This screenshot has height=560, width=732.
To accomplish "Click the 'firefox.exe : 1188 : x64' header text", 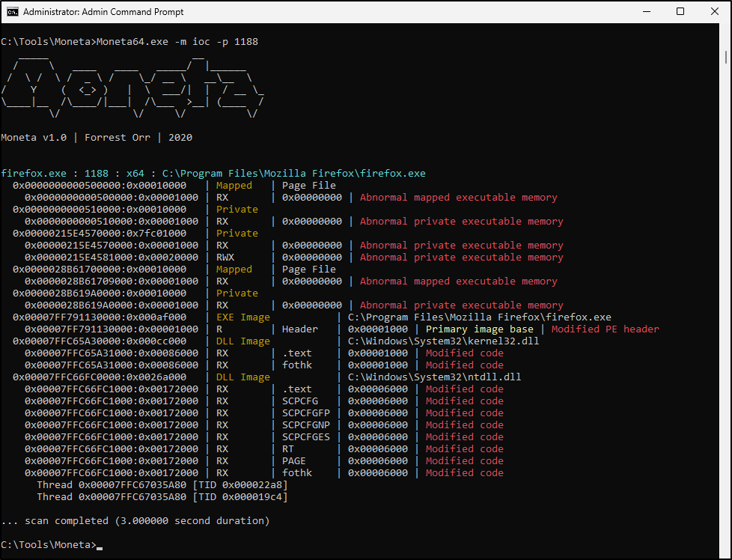I will point(73,173).
